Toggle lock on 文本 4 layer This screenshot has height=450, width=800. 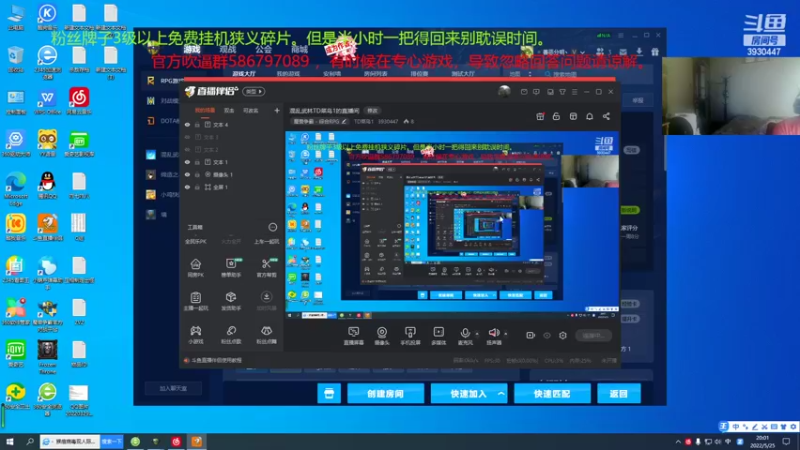[197, 124]
